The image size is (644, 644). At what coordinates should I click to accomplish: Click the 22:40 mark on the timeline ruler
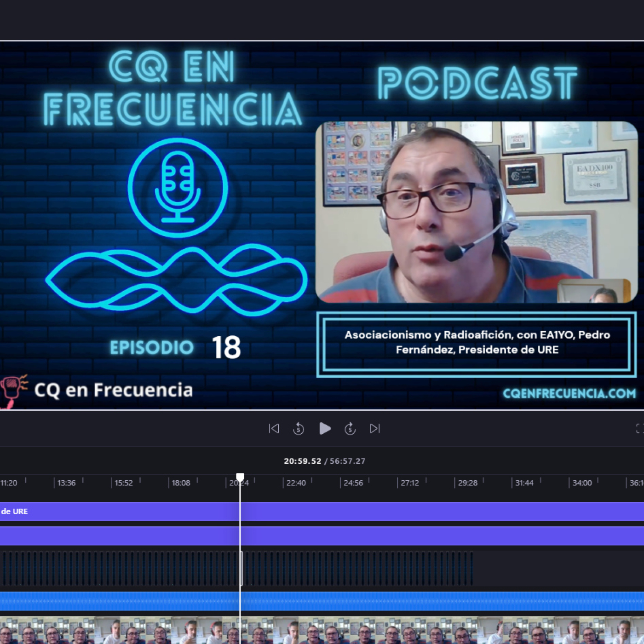296,483
